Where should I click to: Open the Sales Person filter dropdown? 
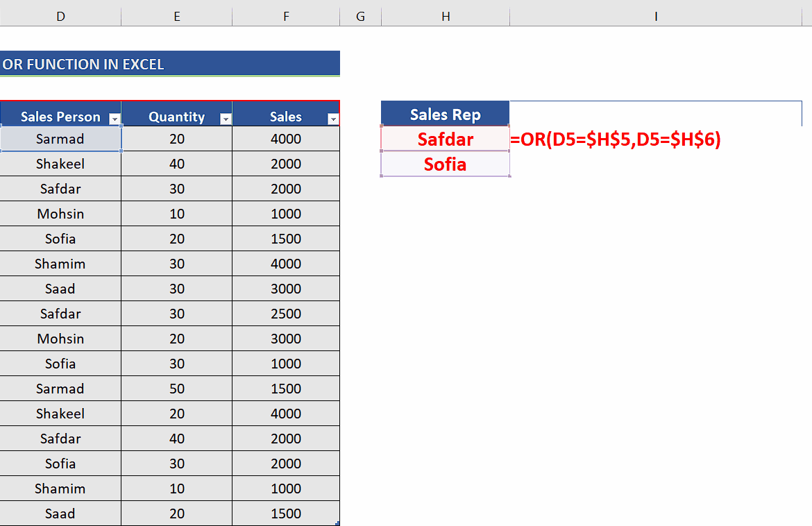click(114, 118)
